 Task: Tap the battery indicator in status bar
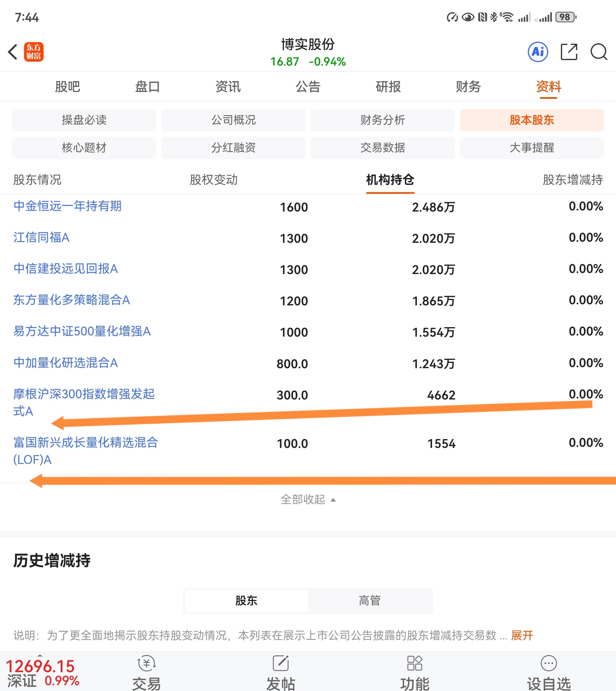tap(566, 17)
